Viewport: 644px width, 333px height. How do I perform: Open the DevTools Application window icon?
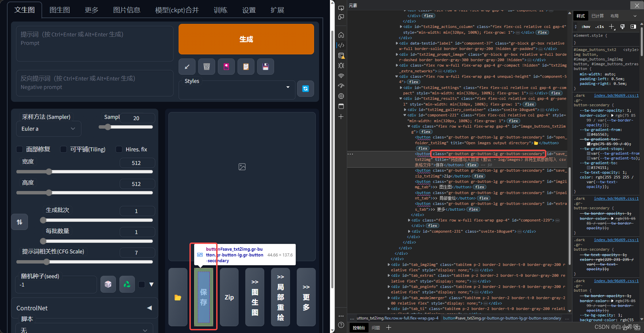[x=341, y=106]
